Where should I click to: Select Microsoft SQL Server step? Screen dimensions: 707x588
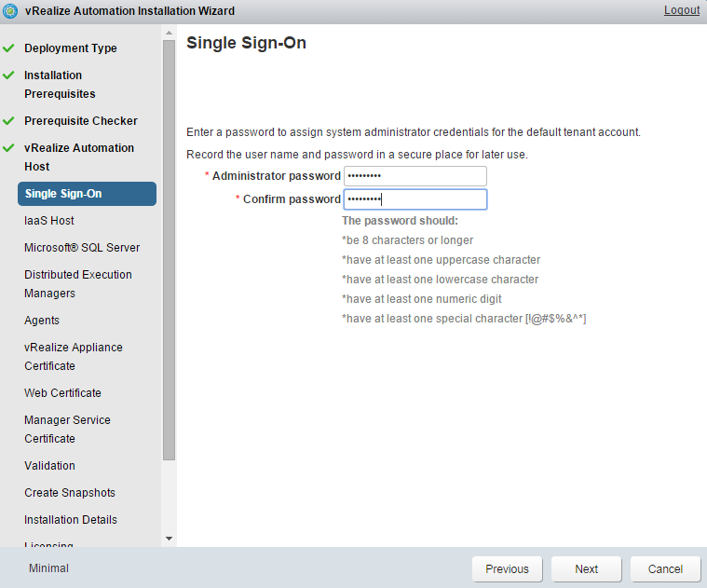[82, 248]
